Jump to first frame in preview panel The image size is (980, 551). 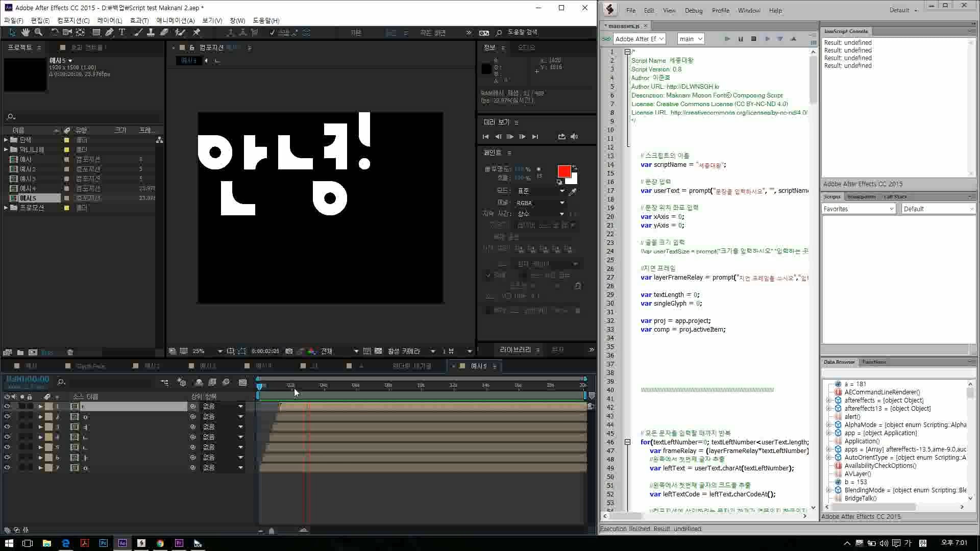(x=485, y=137)
